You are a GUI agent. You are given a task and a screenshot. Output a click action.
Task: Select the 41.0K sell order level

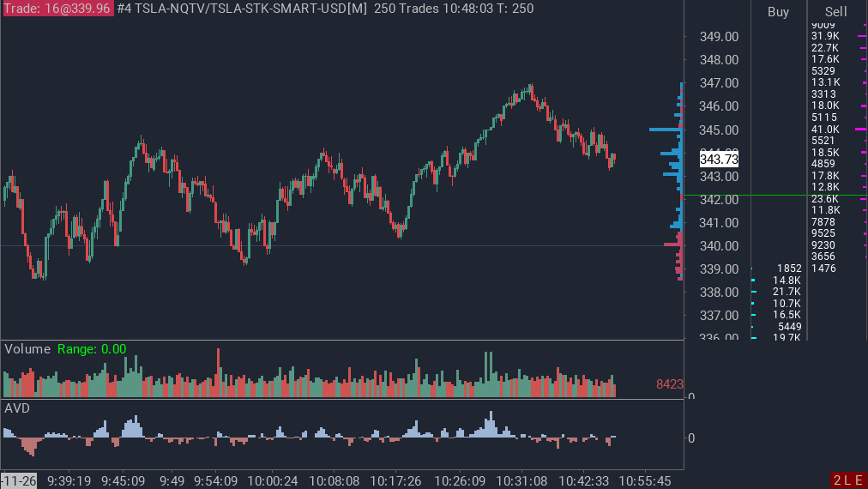[x=825, y=129]
